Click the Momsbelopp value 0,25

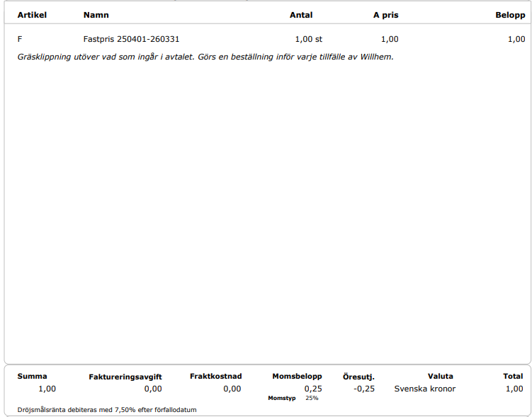(x=313, y=389)
